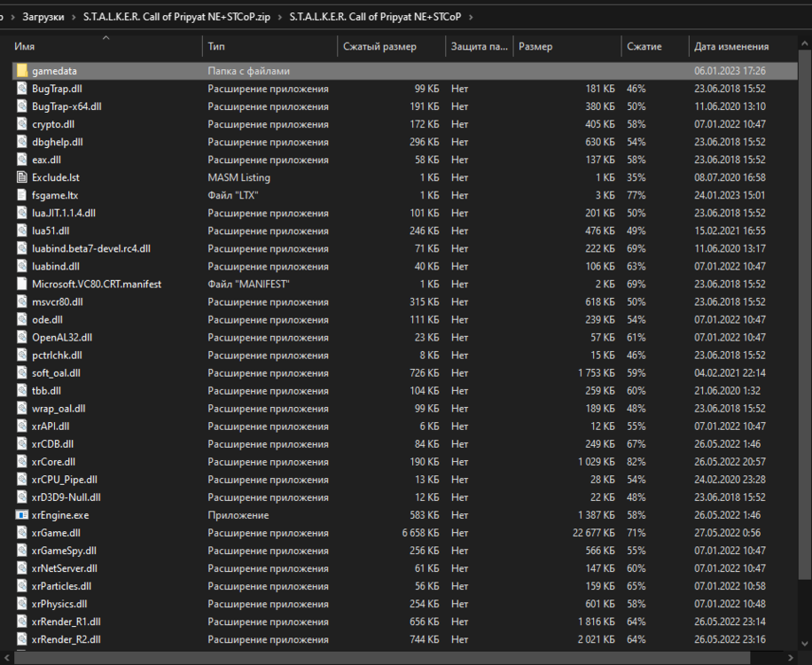Open the NE+STCoP.zip breadcrumb segment

click(x=175, y=17)
